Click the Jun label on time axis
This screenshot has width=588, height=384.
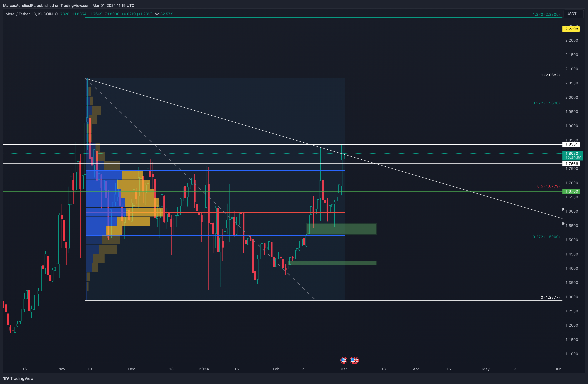pyautogui.click(x=558, y=369)
